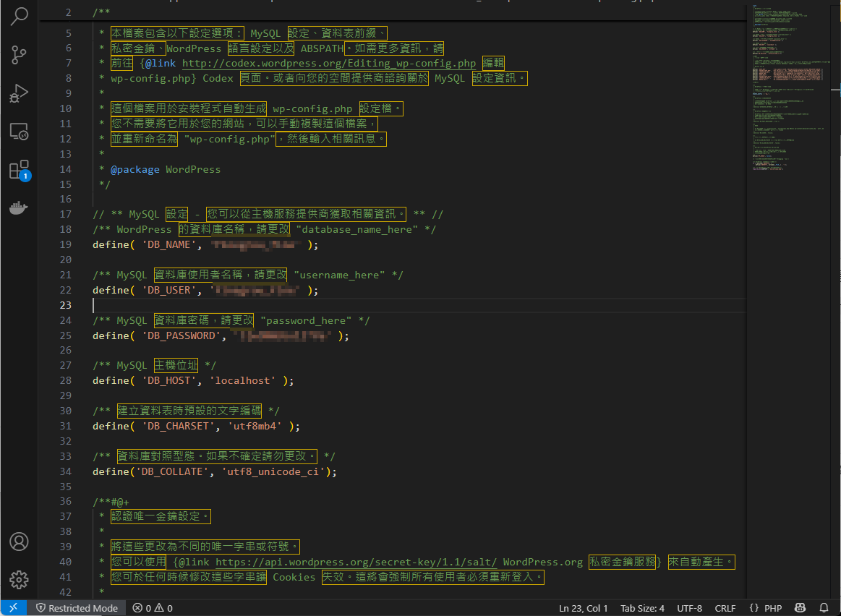Change the CRLF end of line sequence
The image size is (841, 616).
[x=725, y=608]
